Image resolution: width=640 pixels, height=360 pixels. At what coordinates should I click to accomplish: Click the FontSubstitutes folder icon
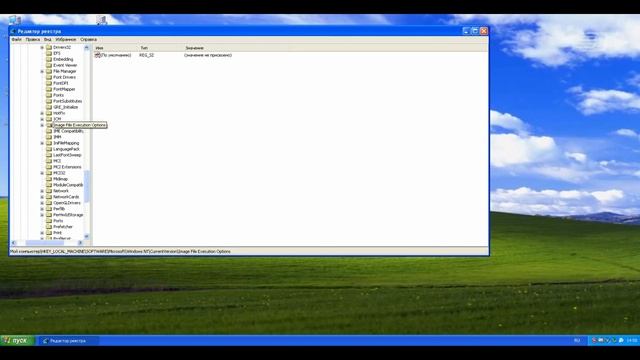click(x=49, y=101)
